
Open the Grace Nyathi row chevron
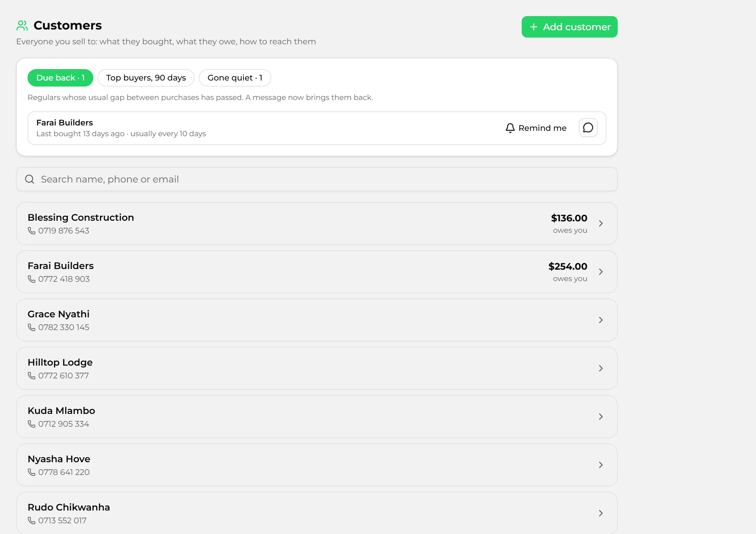(601, 320)
